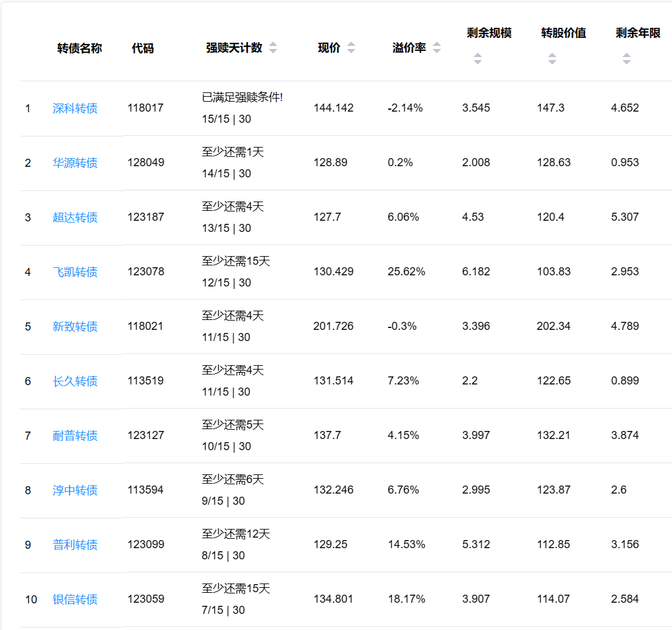Sort by 剩余规模 using arrow icon
672x630 pixels.
tap(477, 59)
